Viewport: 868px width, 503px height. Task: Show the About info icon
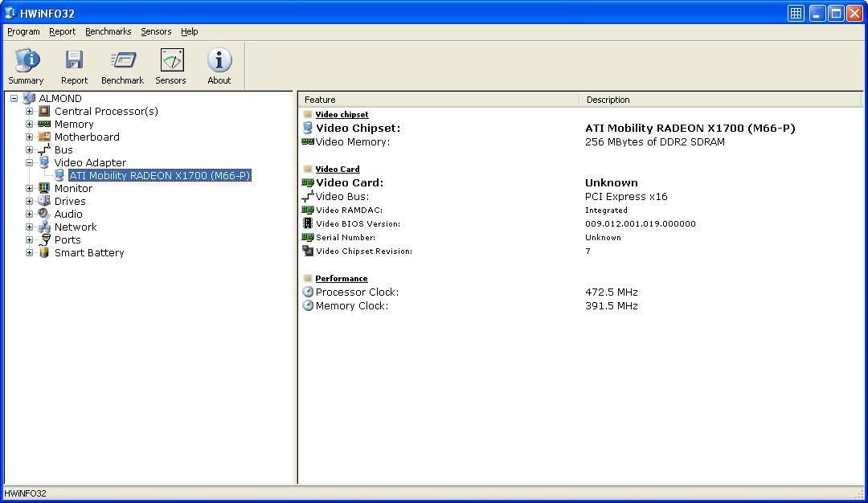click(219, 59)
